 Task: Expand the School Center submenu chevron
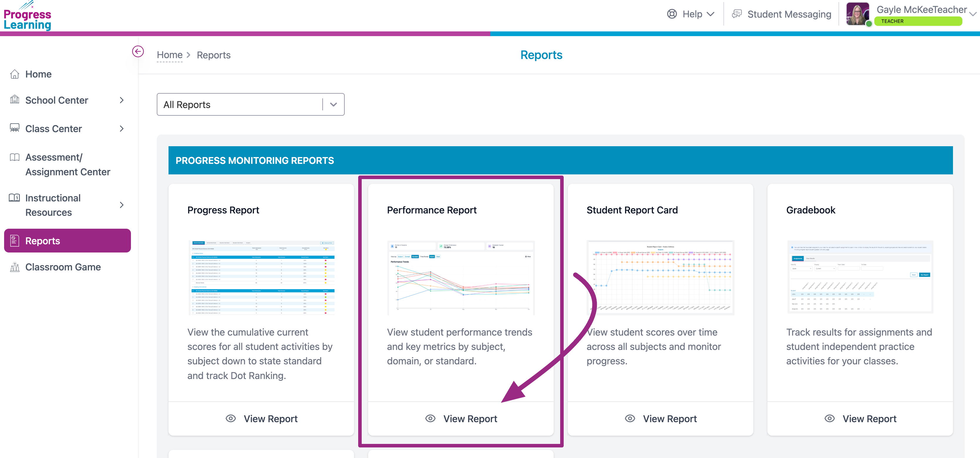[122, 100]
